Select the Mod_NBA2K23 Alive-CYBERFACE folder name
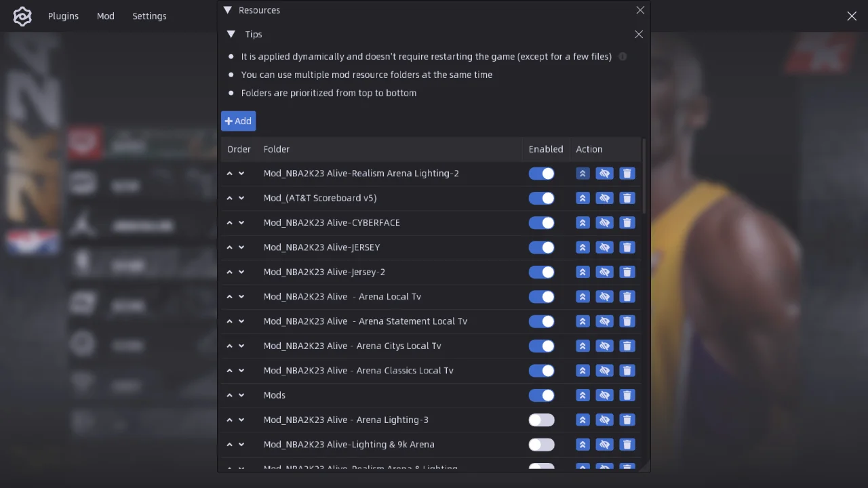Screen dimensions: 868x488 tap(332, 222)
